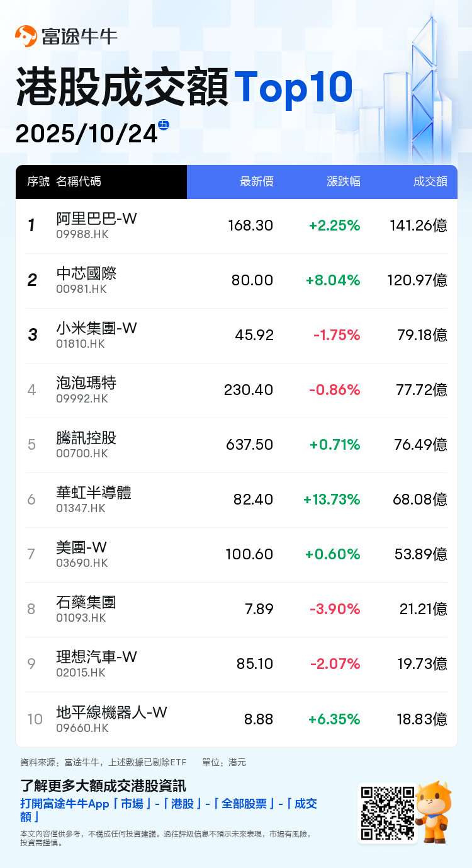Click the 富途牛牛 brand name text

(x=79, y=37)
